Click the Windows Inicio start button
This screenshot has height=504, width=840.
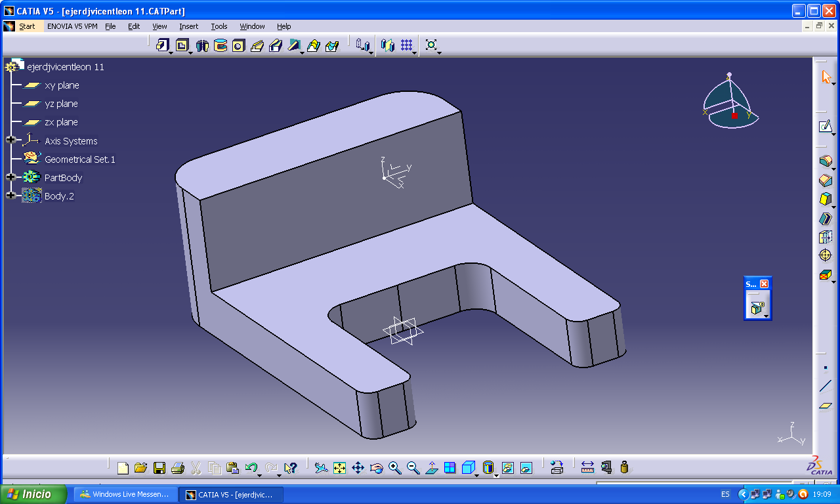[34, 494]
